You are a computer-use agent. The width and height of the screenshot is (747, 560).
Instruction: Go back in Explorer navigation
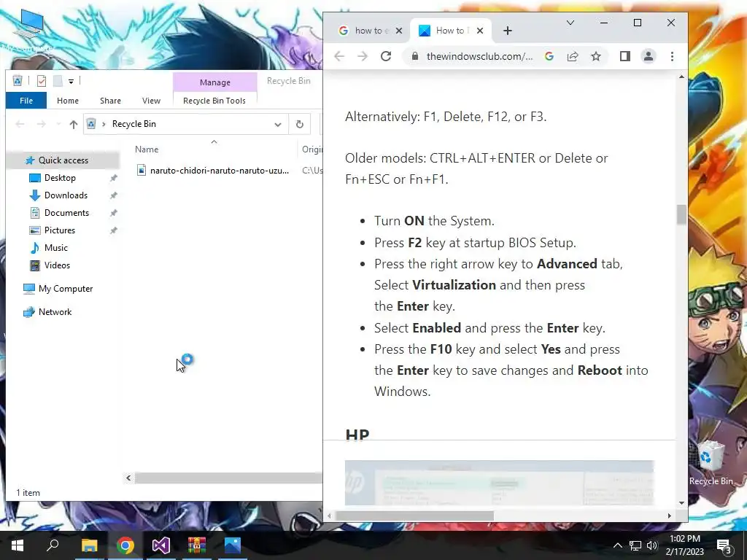tap(20, 124)
